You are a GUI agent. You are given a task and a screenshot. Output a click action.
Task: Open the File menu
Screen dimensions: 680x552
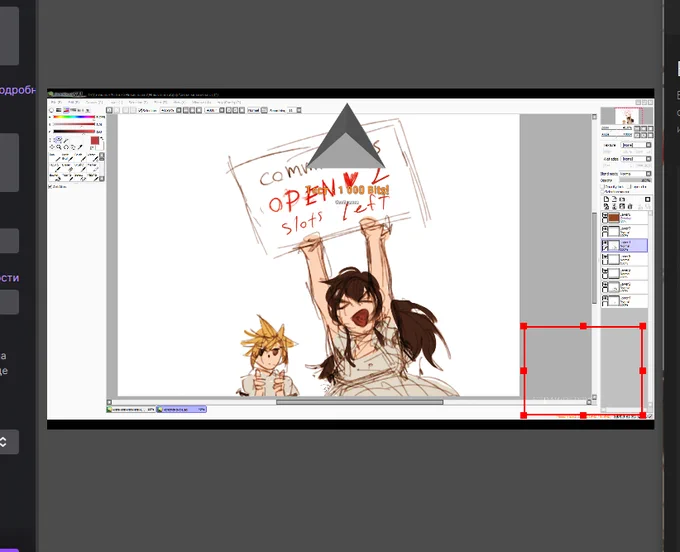(x=56, y=102)
